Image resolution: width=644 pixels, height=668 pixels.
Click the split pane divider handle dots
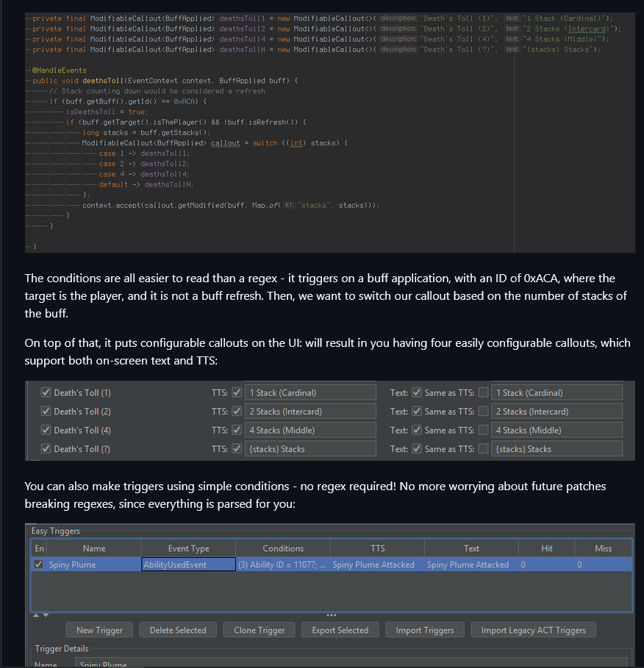(331, 615)
